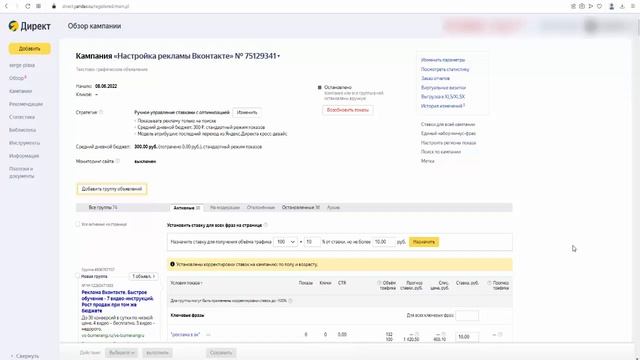640x360 pixels.
Task: Click Возобновить показы button
Action: click(347, 110)
